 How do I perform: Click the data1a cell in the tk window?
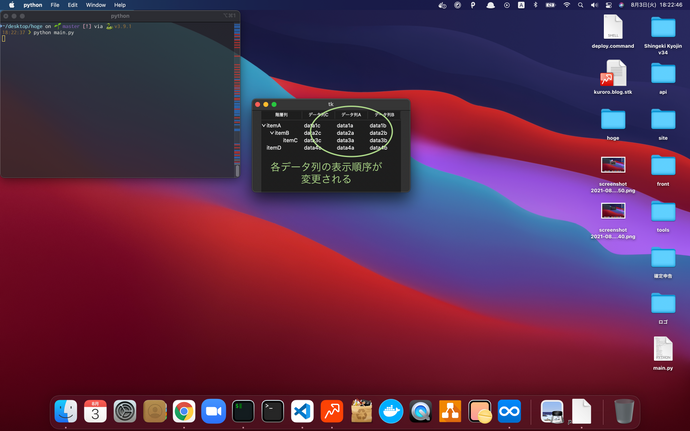345,125
